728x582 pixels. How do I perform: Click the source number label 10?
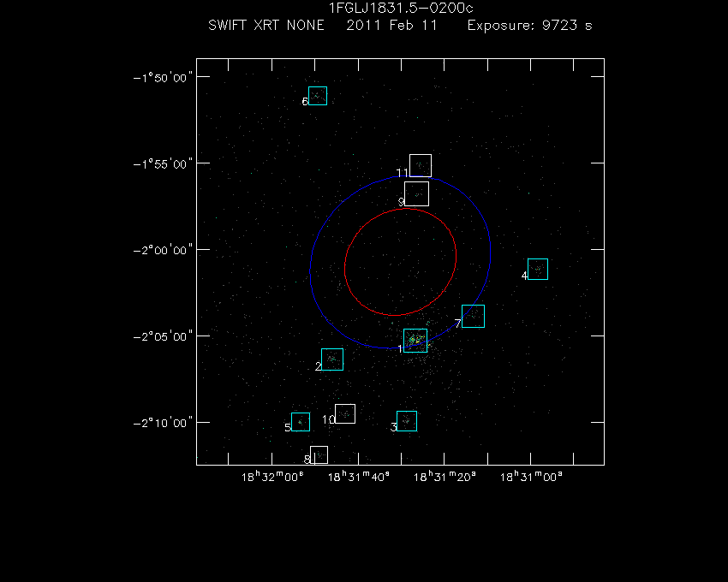(x=328, y=419)
